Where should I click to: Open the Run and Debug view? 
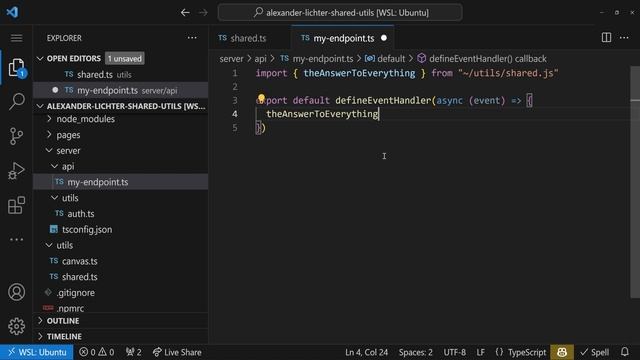pos(16,171)
